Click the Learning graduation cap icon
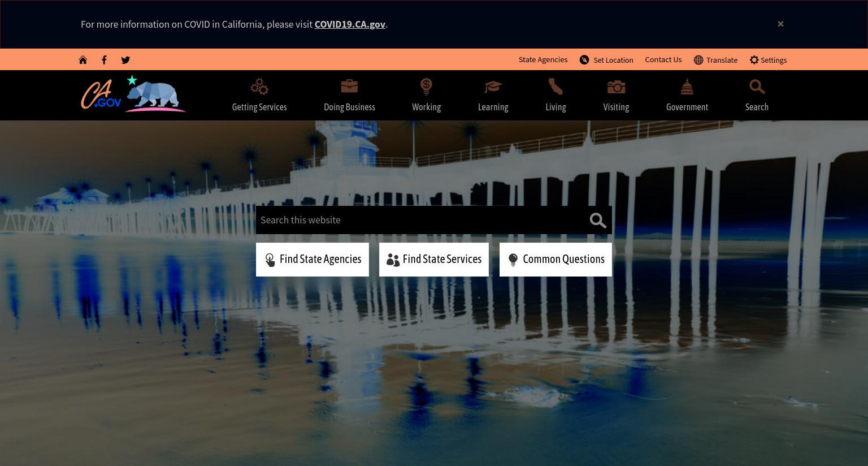 click(493, 87)
